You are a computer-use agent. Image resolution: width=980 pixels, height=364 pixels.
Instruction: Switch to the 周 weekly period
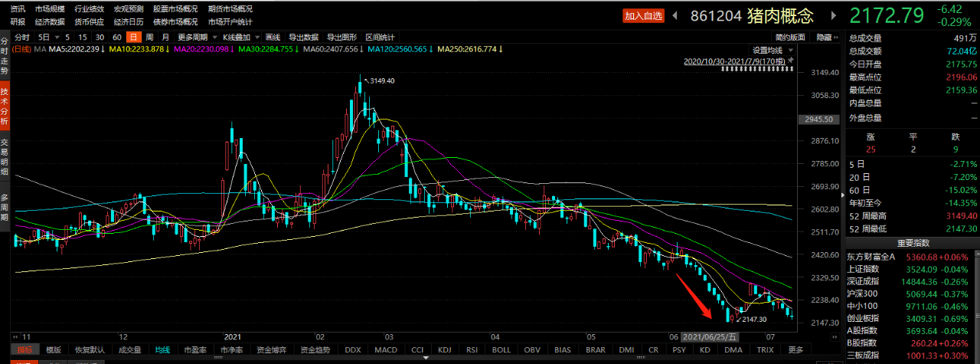pyautogui.click(x=149, y=37)
